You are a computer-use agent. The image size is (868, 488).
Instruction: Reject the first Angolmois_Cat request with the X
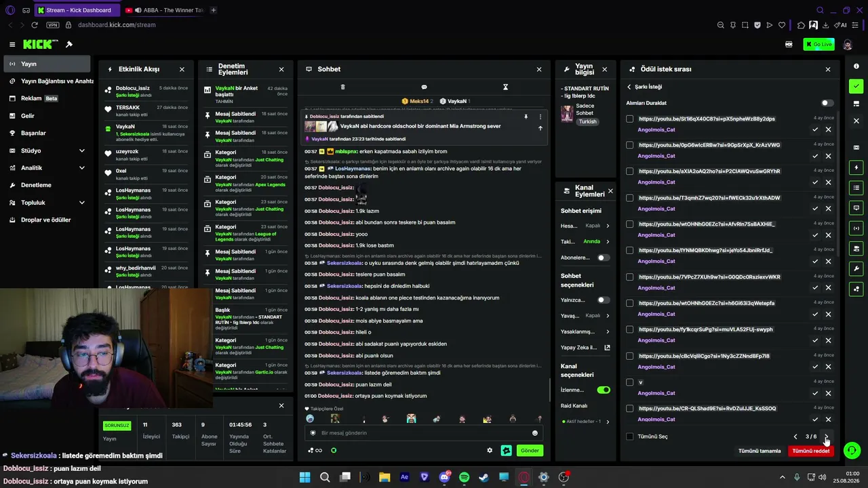(828, 129)
